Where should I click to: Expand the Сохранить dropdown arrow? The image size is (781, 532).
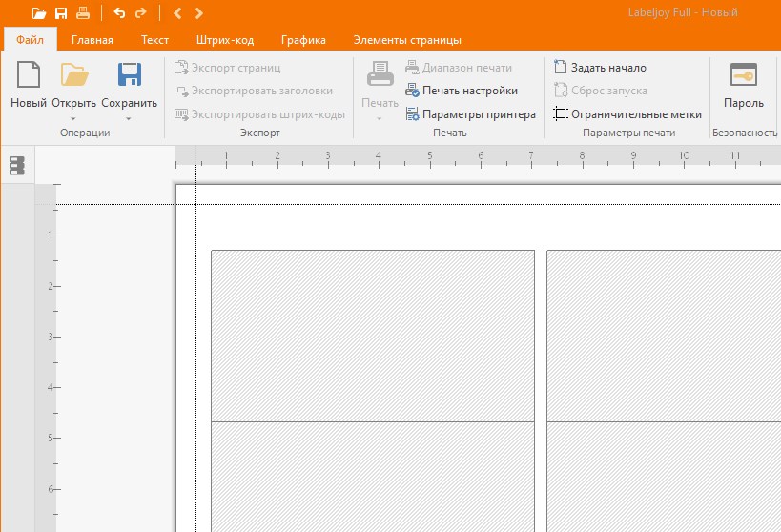tap(129, 118)
